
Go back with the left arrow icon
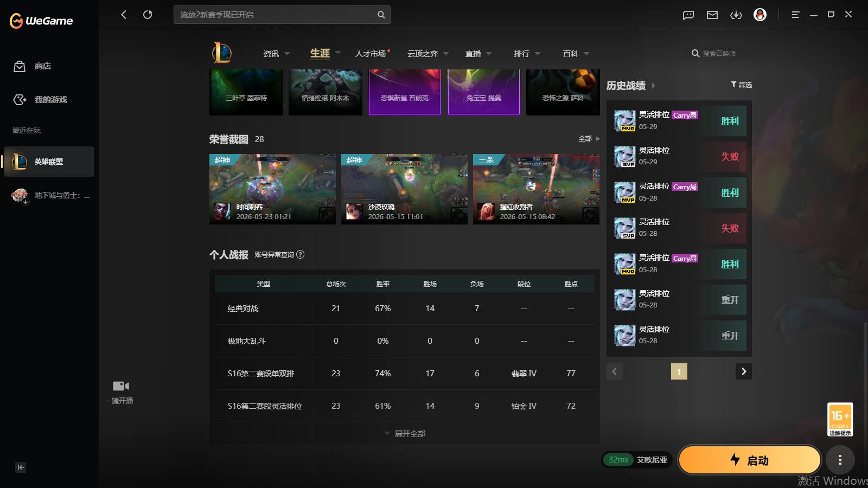pos(124,15)
